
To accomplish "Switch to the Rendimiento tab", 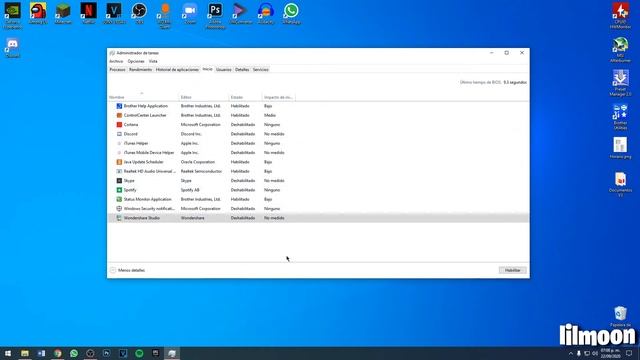I will [x=140, y=69].
